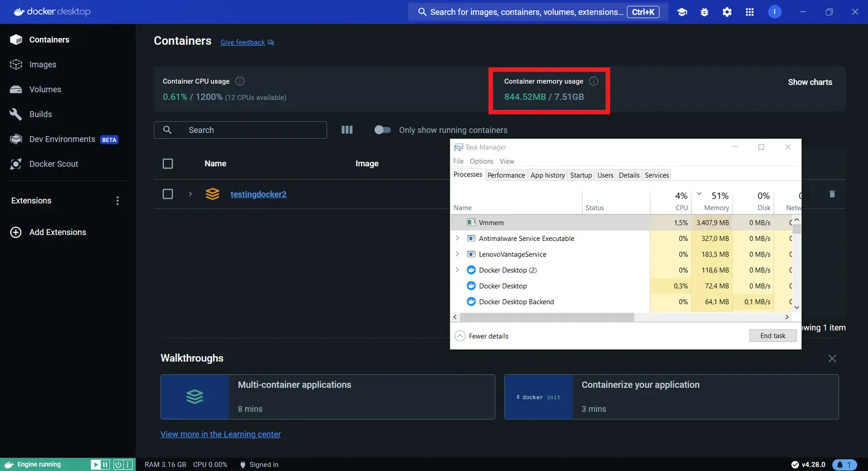Open the testingdocker2 container link
Viewport: 868px width, 471px height.
point(259,194)
